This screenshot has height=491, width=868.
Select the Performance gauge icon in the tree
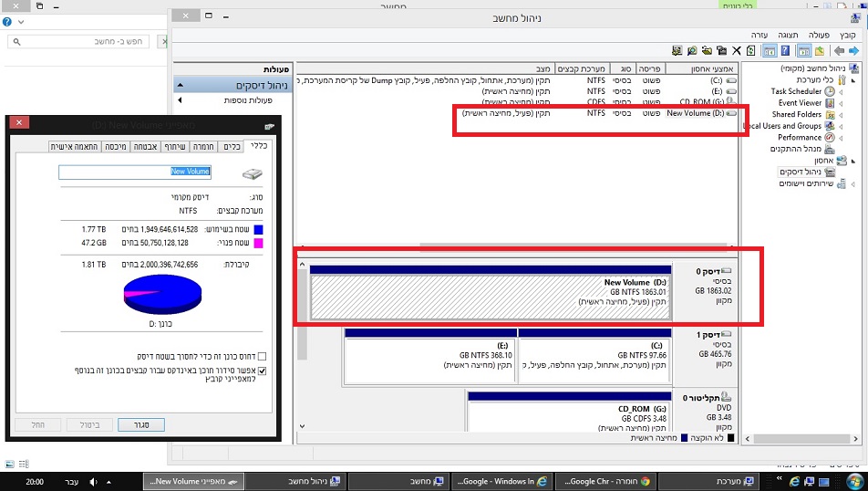pyautogui.click(x=829, y=137)
